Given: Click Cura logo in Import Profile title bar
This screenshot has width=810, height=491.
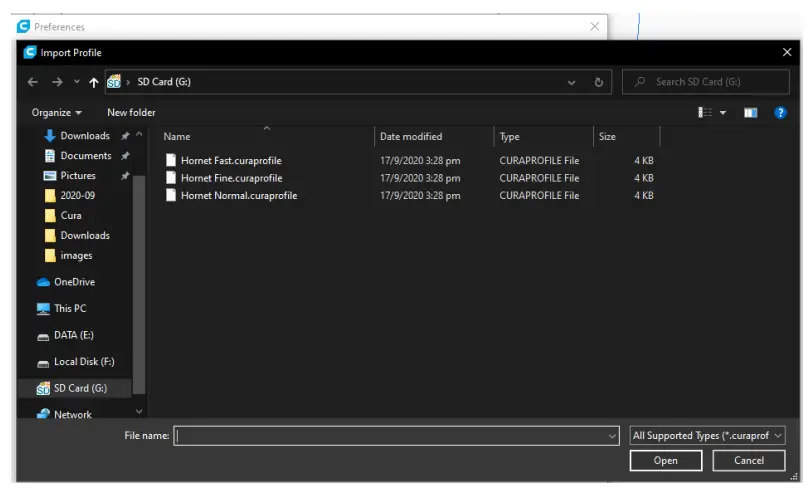Looking at the screenshot, I should click(x=30, y=52).
